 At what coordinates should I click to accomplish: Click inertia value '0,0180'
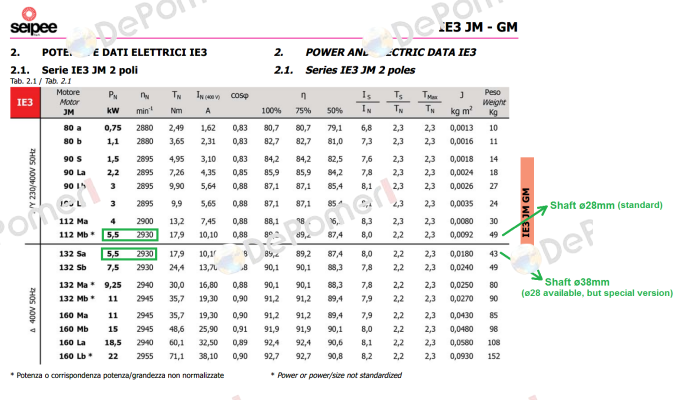point(461,254)
